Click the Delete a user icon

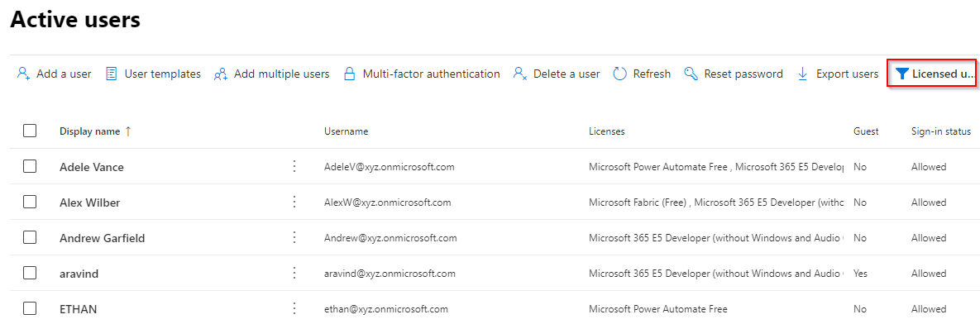(x=520, y=74)
